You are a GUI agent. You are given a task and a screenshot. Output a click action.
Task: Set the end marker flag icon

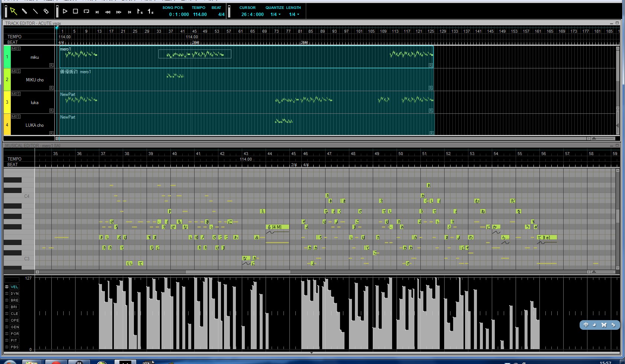point(150,12)
